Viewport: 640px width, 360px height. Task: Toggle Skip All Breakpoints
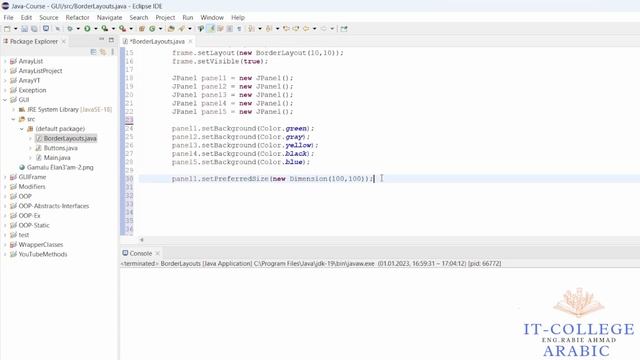[58, 29]
